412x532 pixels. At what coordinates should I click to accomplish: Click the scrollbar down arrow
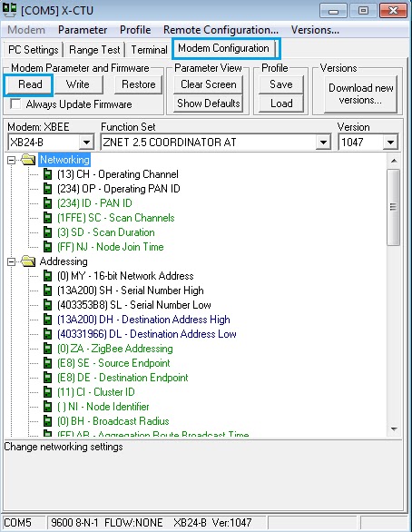click(x=394, y=429)
